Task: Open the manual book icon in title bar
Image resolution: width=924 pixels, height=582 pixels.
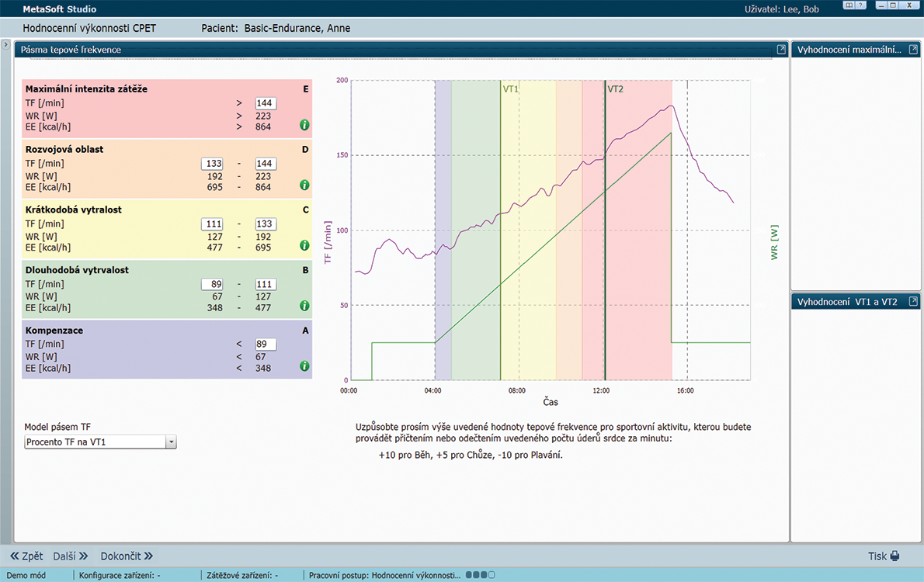Action: tap(849, 6)
